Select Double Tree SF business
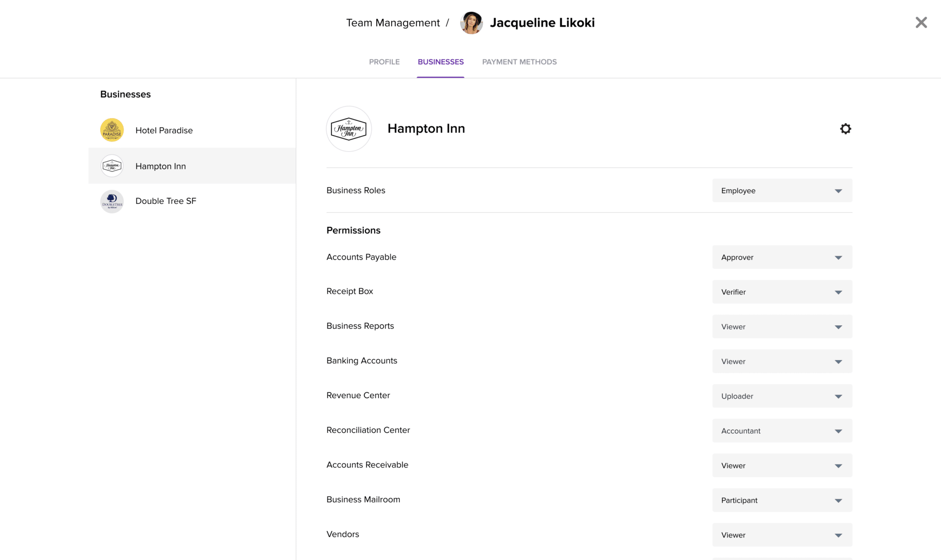Image resolution: width=941 pixels, height=560 pixels. tap(166, 201)
